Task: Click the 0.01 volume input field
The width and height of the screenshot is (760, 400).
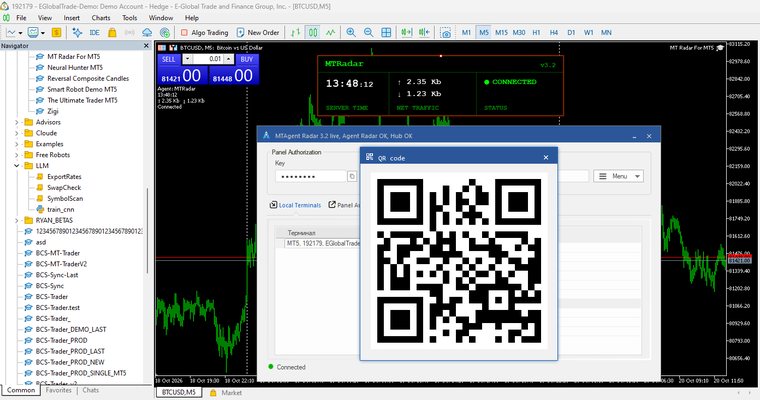Action: click(x=208, y=59)
